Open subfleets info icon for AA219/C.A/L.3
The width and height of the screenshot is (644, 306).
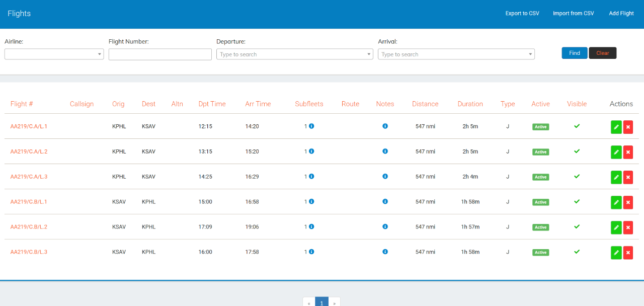pos(311,177)
